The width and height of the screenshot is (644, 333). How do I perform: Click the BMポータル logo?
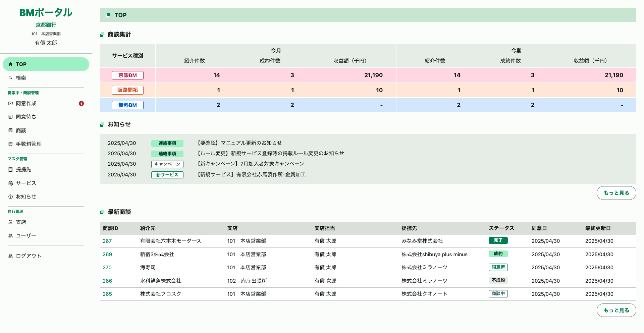(46, 13)
